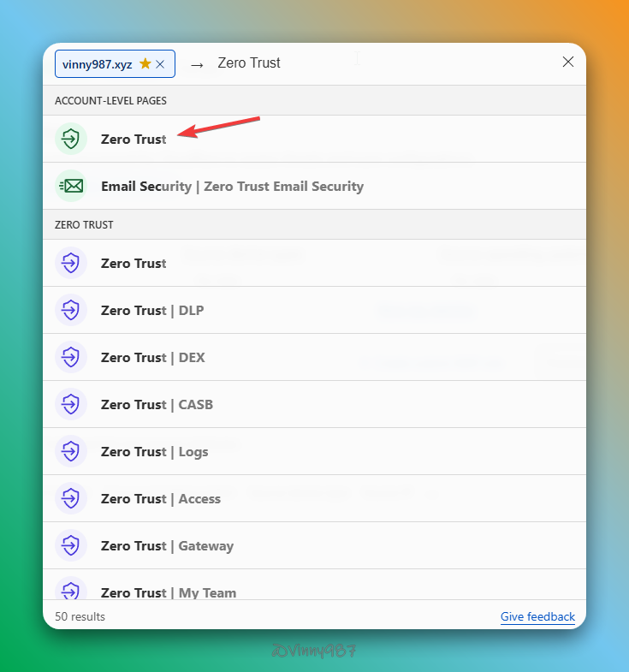The width and height of the screenshot is (629, 672).
Task: Remove the vinny987.xyz filter chip
Action: pos(160,64)
